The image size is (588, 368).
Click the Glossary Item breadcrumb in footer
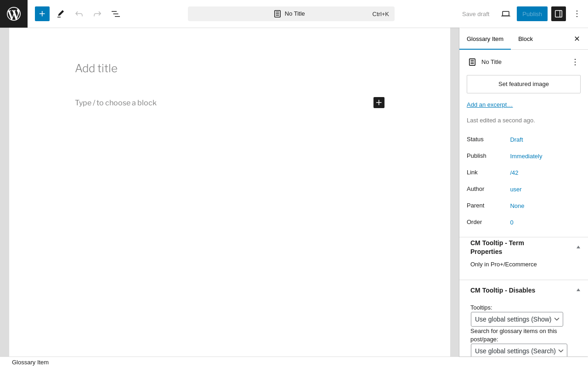[30, 362]
